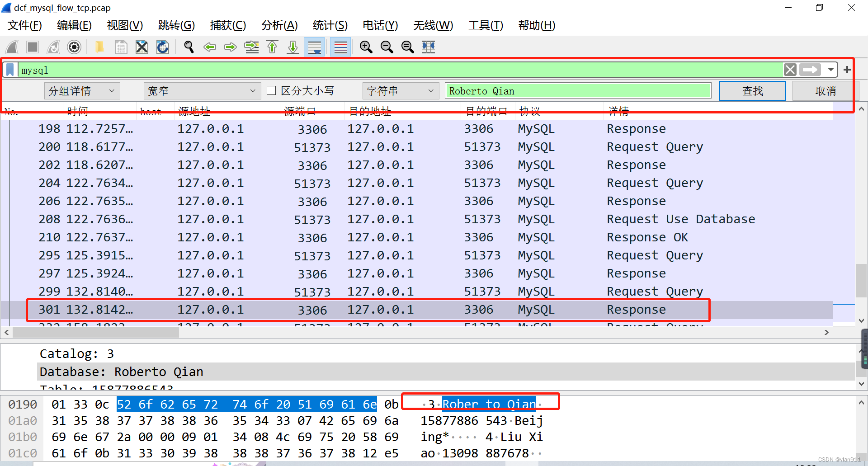Click the Database: Roberto Qian detail line
This screenshot has width=868, height=466.
(x=446, y=372)
